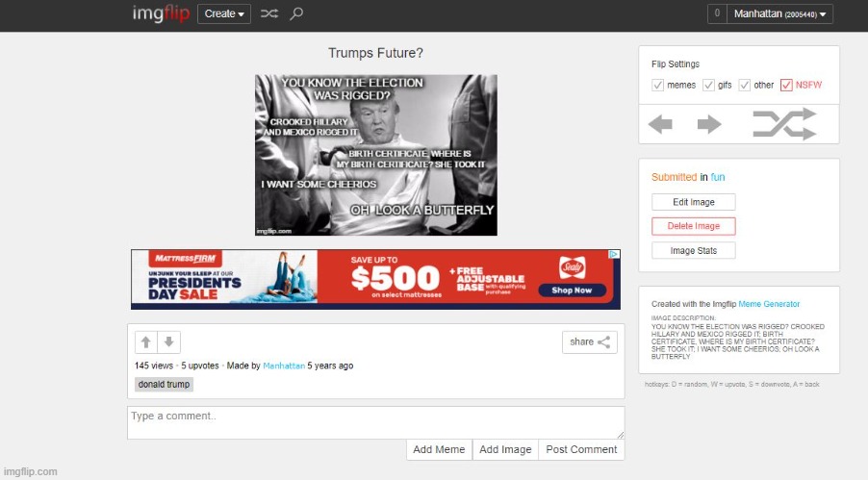Open search with magnifier icon
This screenshot has height=480, width=868.
296,13
